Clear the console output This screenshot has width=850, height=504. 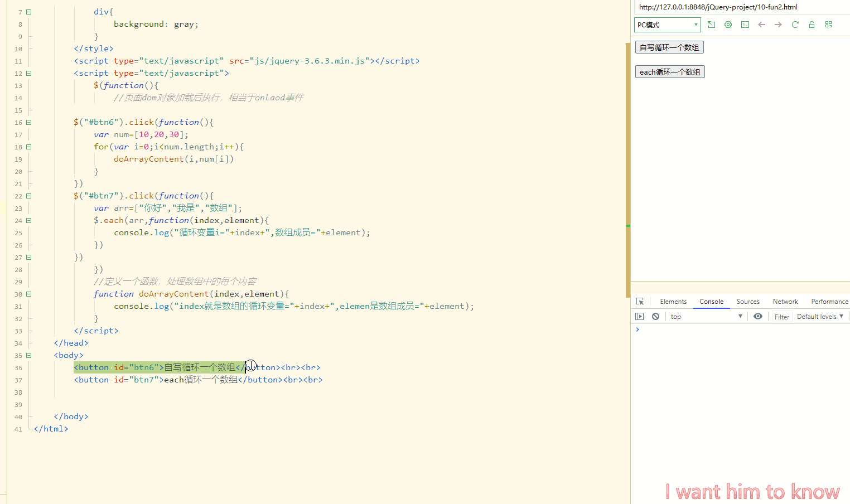[656, 316]
